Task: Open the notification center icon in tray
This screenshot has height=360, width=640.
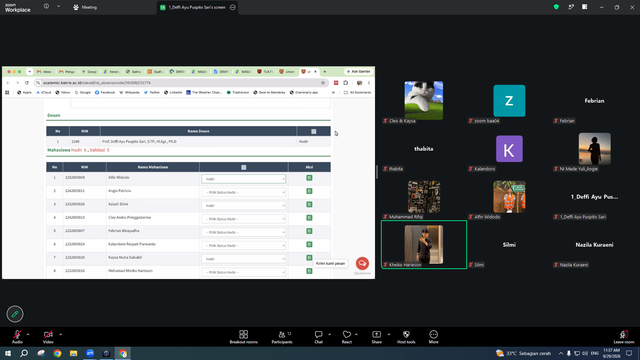Action: (629, 353)
